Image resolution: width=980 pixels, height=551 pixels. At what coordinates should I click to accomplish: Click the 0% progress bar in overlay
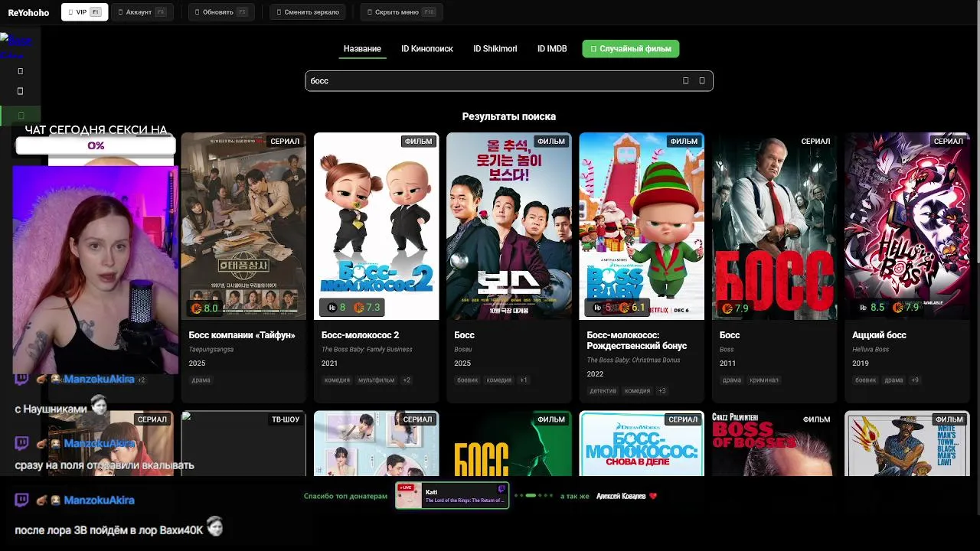pos(96,145)
